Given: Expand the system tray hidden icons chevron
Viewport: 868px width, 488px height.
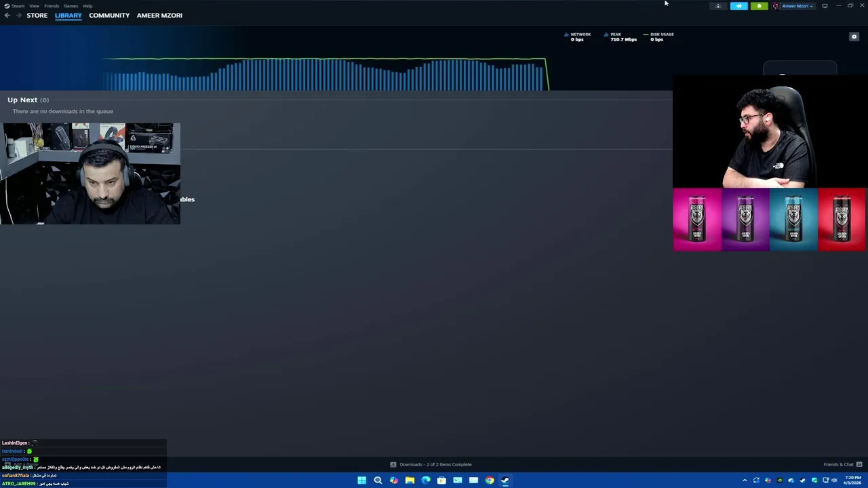Looking at the screenshot, I should pyautogui.click(x=745, y=481).
